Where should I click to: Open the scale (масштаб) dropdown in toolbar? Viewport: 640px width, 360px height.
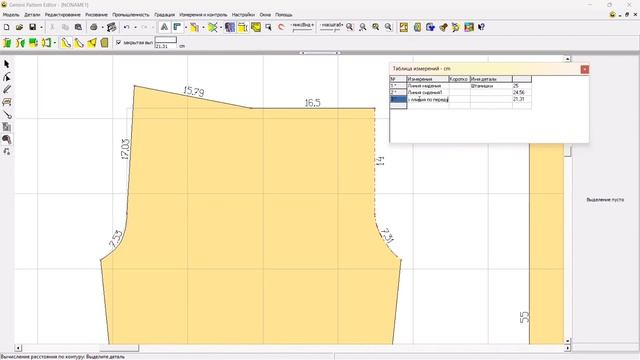pyautogui.click(x=331, y=27)
